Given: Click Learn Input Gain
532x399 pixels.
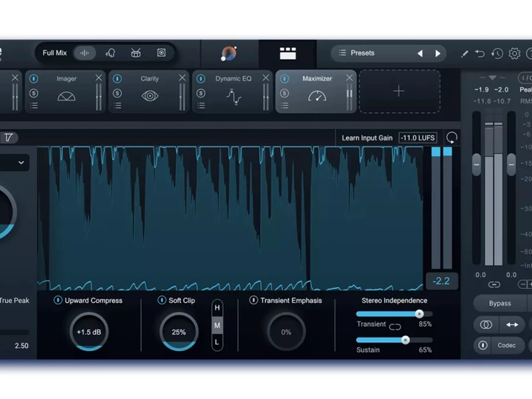Looking at the screenshot, I should click(x=366, y=138).
